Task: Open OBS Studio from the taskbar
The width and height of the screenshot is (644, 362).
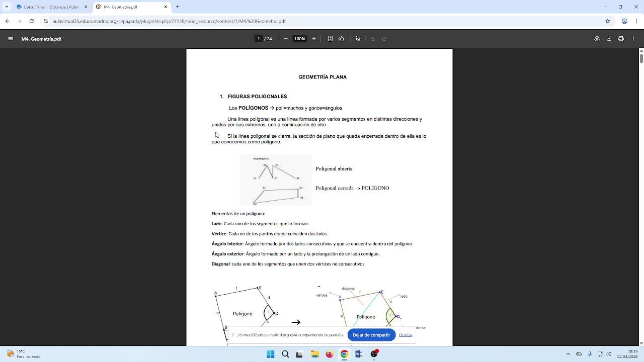Action: point(374,354)
